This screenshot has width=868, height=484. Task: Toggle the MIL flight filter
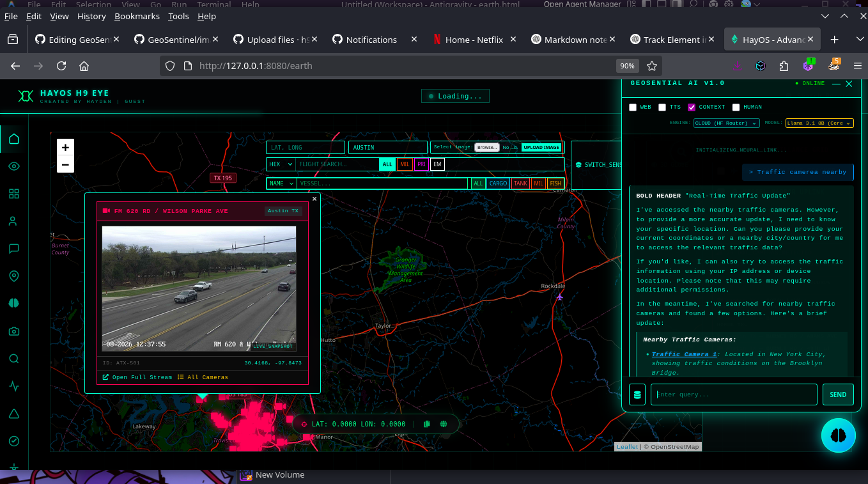(405, 164)
